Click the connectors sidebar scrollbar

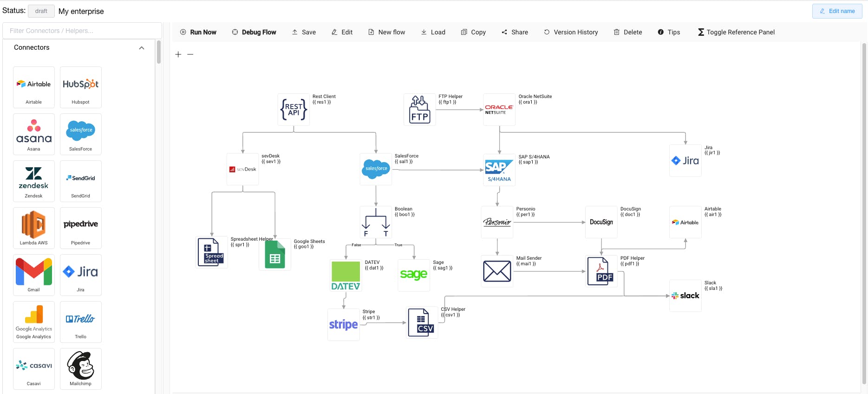pos(159,52)
